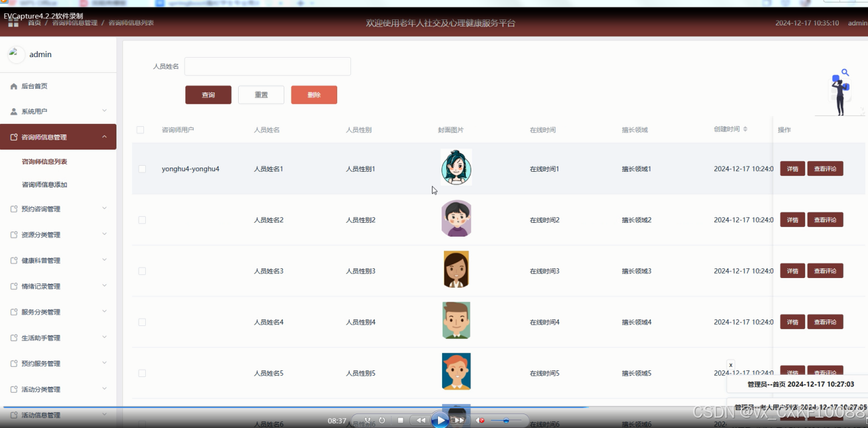Expand the 生活助手管理 chevron
Image resolution: width=868 pixels, height=428 pixels.
[104, 337]
